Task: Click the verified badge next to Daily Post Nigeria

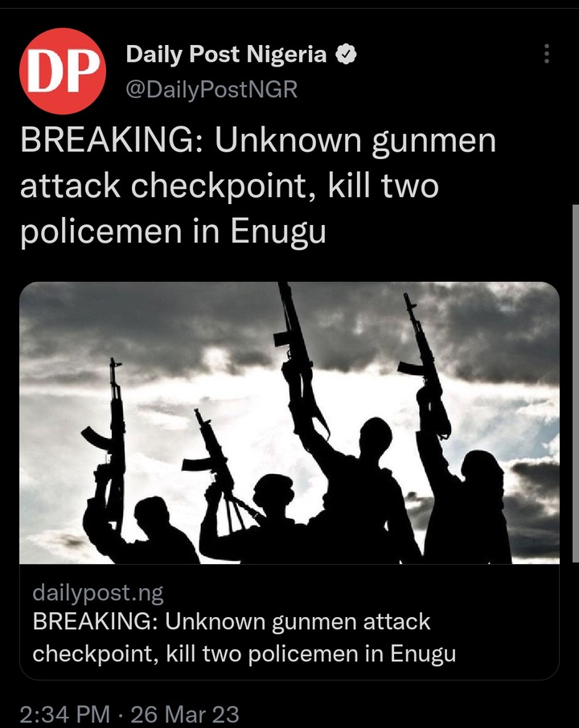Action: click(x=346, y=55)
